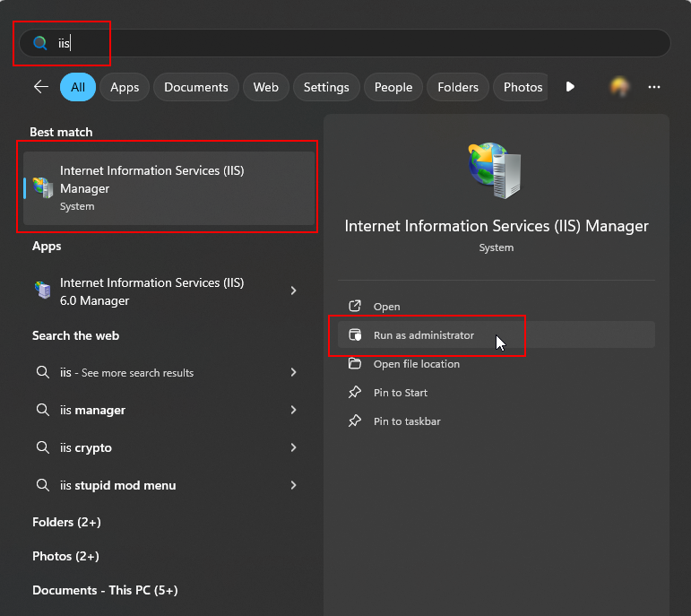Select the All filter tab
The width and height of the screenshot is (691, 616).
click(x=78, y=87)
